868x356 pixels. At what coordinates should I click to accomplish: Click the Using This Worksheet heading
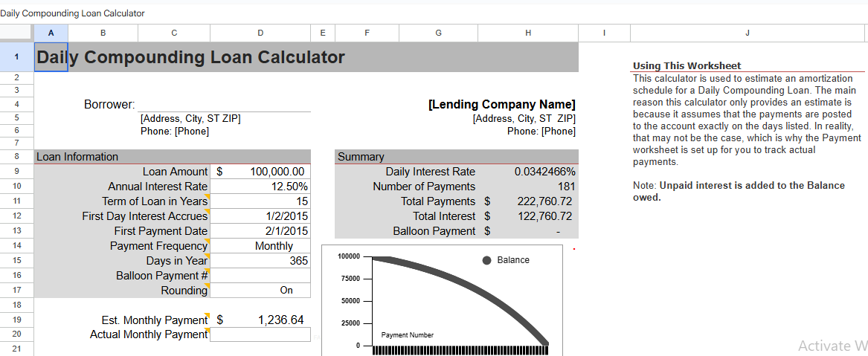(x=687, y=66)
